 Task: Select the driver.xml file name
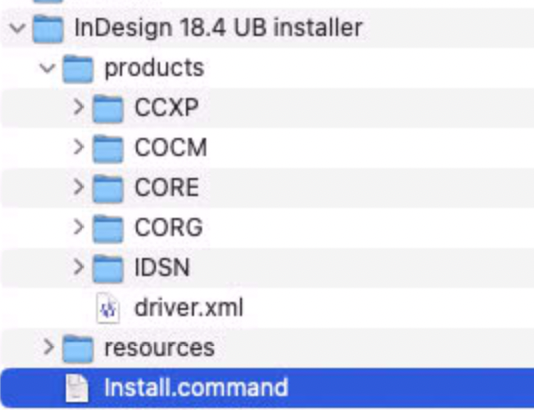tap(189, 308)
